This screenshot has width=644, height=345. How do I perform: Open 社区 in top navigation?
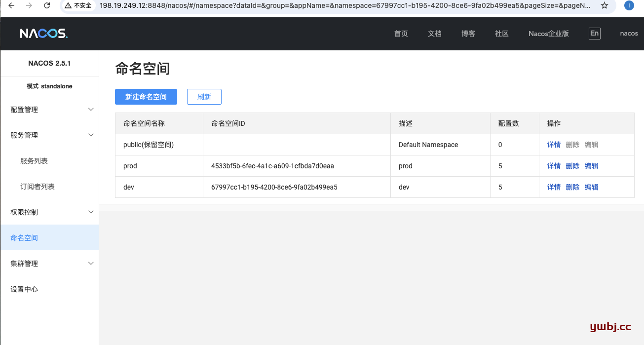coord(502,34)
